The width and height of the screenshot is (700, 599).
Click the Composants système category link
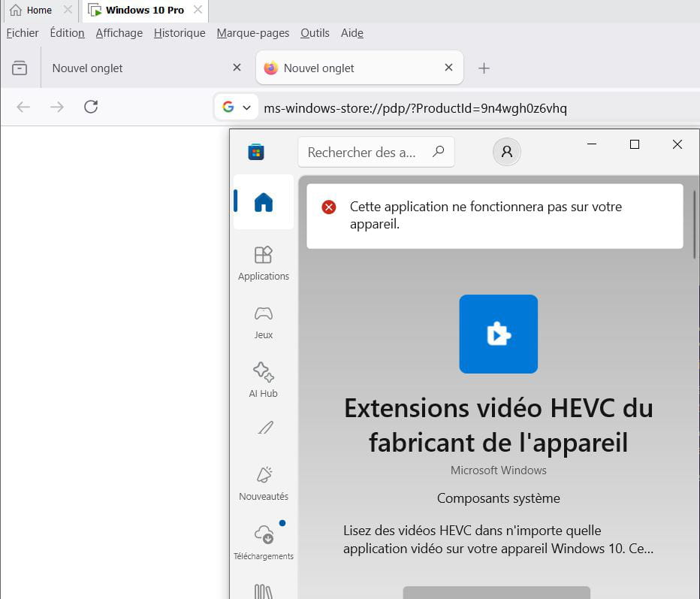[498, 498]
